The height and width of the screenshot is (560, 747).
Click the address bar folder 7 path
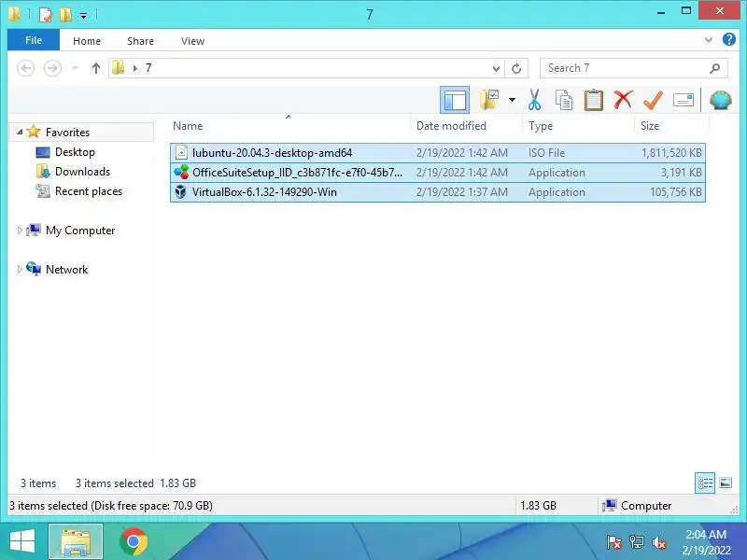tap(148, 68)
